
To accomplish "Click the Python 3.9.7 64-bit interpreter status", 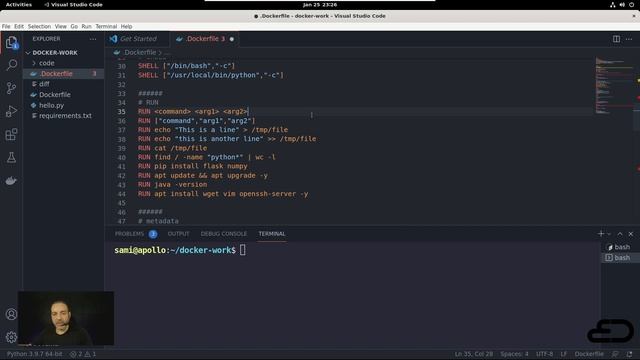I will click(x=34, y=354).
